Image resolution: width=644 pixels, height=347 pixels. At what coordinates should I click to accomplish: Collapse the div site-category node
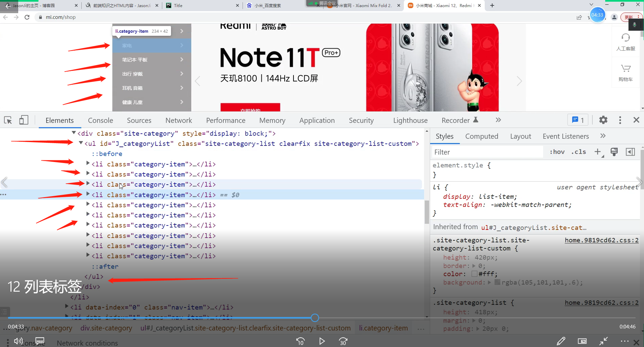74,133
